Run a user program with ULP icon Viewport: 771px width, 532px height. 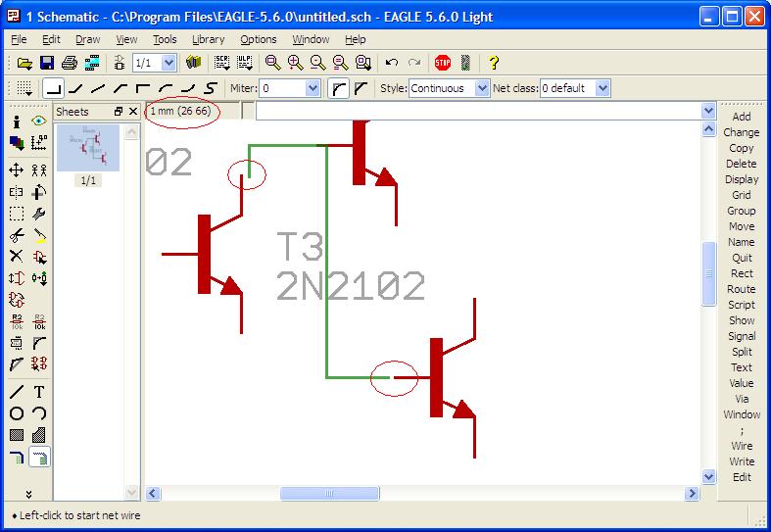(x=245, y=63)
